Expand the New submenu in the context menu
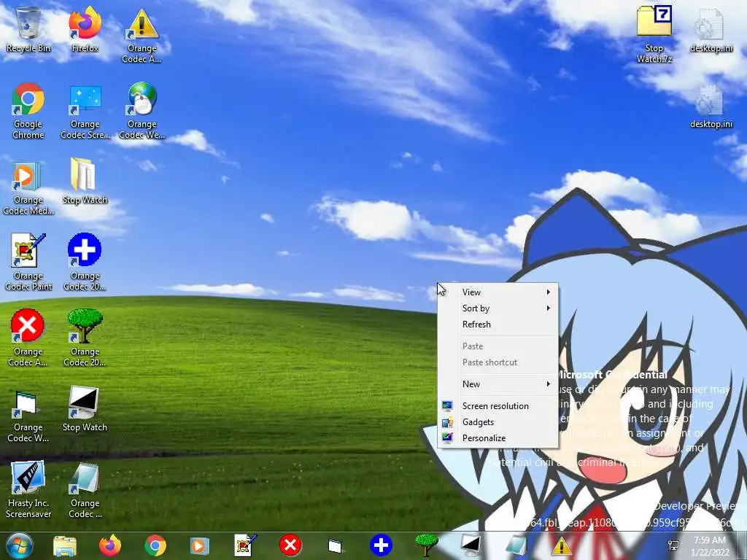The width and height of the screenshot is (747, 560). click(498, 384)
